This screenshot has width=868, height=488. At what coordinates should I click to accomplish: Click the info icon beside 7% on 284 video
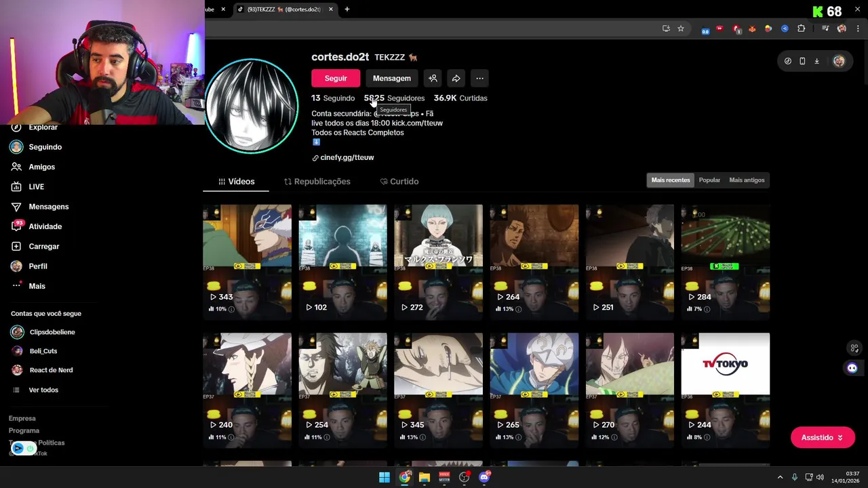707,309
